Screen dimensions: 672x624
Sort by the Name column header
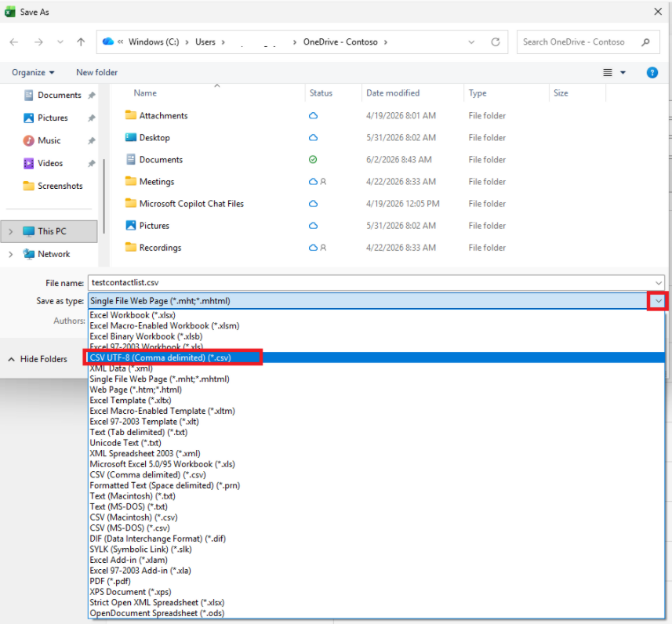145,93
